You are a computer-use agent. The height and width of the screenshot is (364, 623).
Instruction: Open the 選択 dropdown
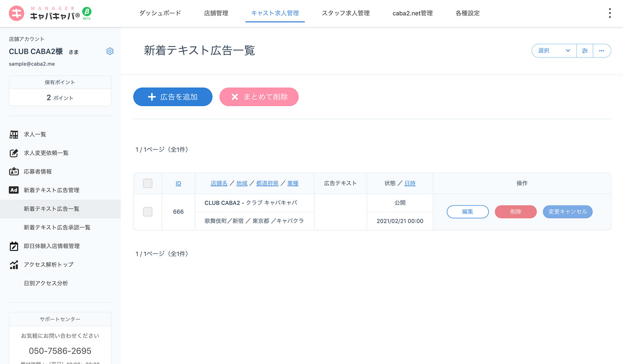click(554, 51)
